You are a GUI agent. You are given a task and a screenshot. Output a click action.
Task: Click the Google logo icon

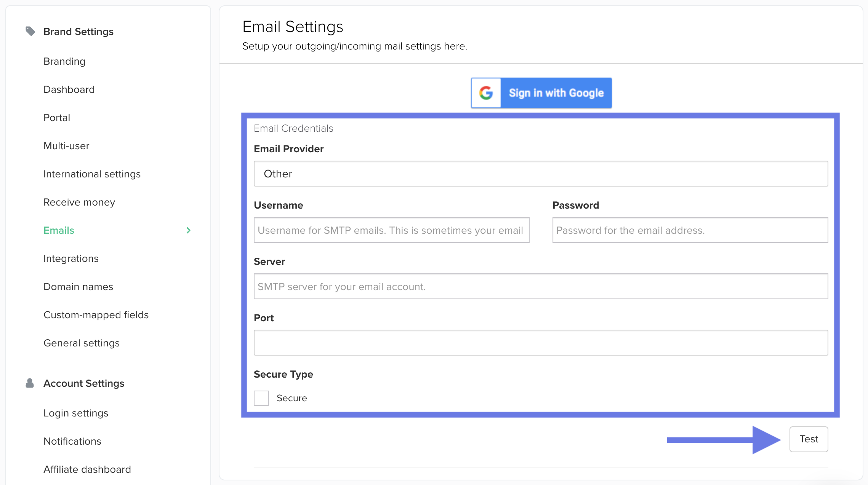(486, 93)
